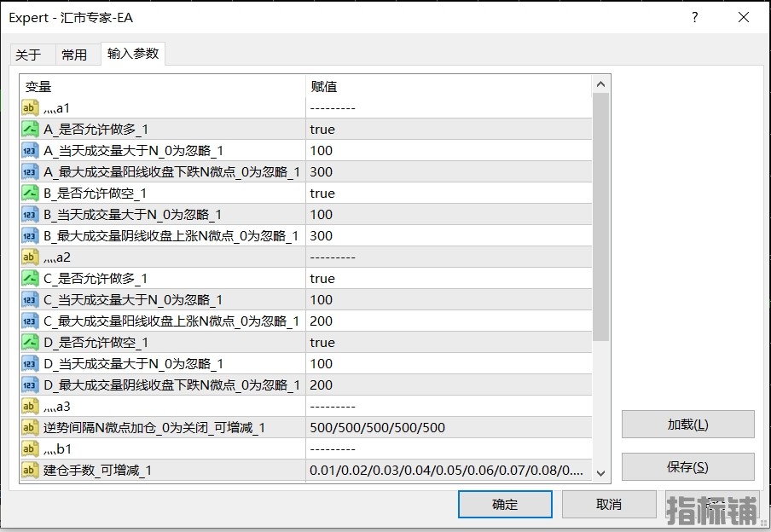771x532 pixels.
Task: Select the row label 逆势间隔N微点加仓_0为关闭_可增减_1
Action: (x=154, y=428)
